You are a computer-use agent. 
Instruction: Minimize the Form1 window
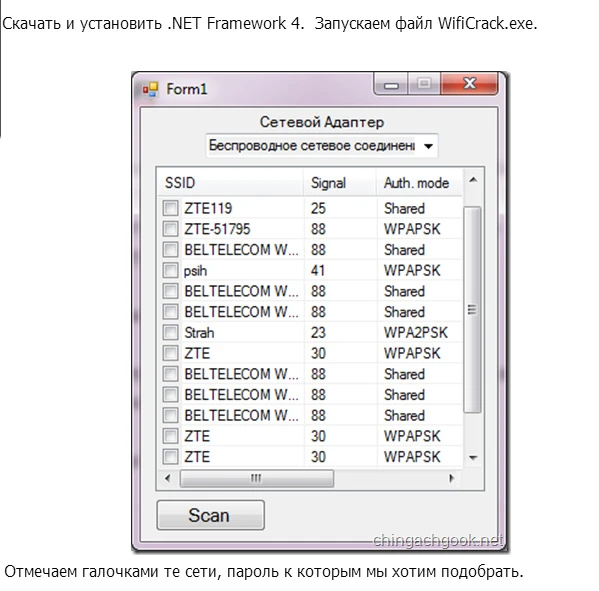point(391,84)
